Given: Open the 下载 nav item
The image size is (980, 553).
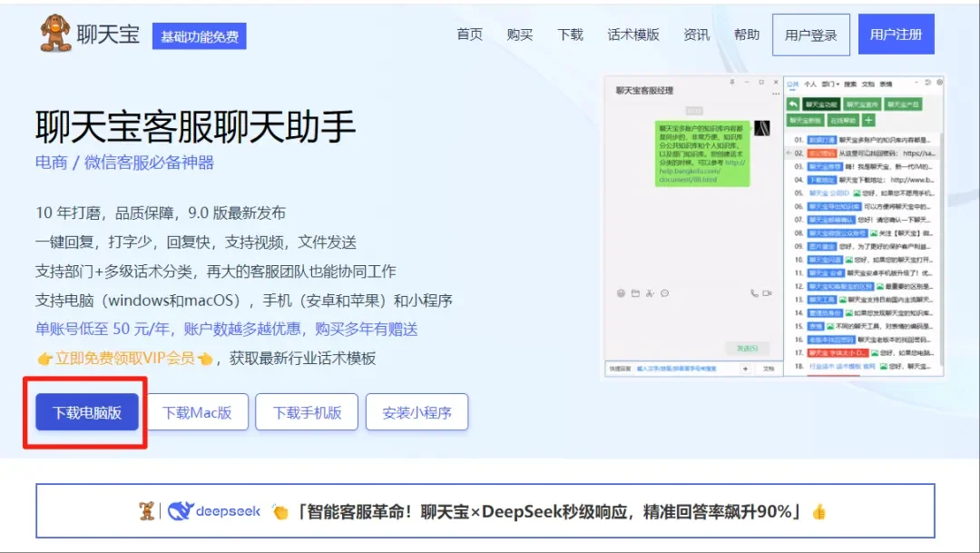Looking at the screenshot, I should pyautogui.click(x=570, y=35).
